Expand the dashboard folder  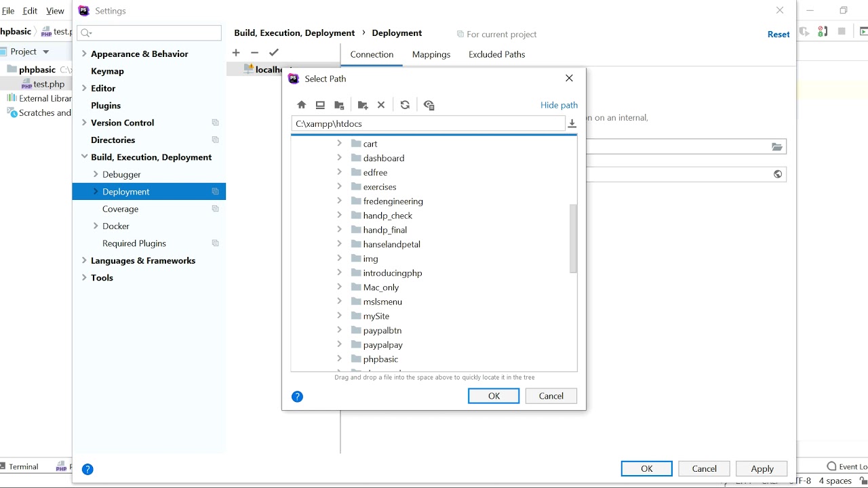click(340, 157)
